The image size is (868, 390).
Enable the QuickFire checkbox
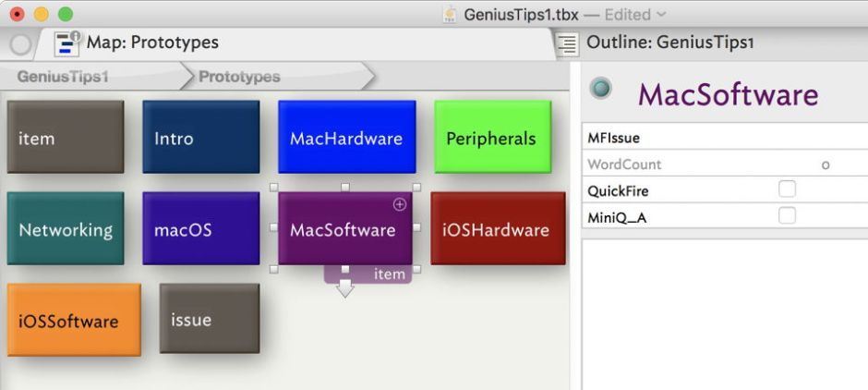[x=787, y=189]
